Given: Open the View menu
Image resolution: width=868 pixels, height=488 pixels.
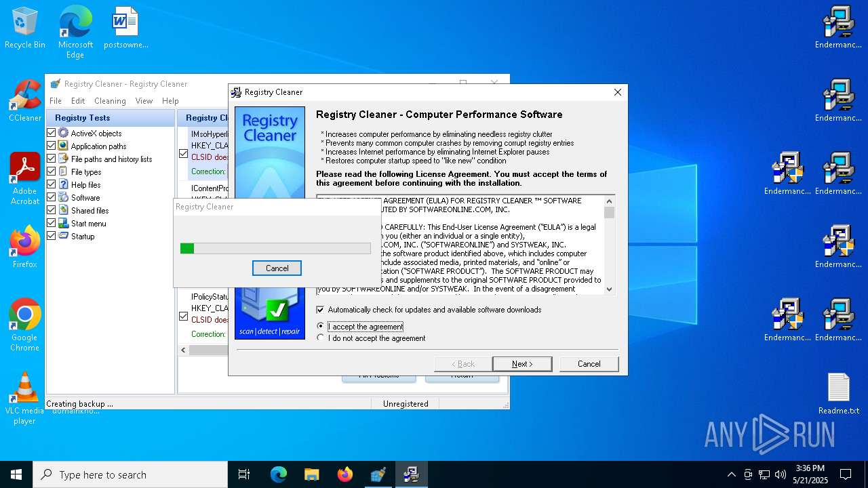Looking at the screenshot, I should (144, 101).
